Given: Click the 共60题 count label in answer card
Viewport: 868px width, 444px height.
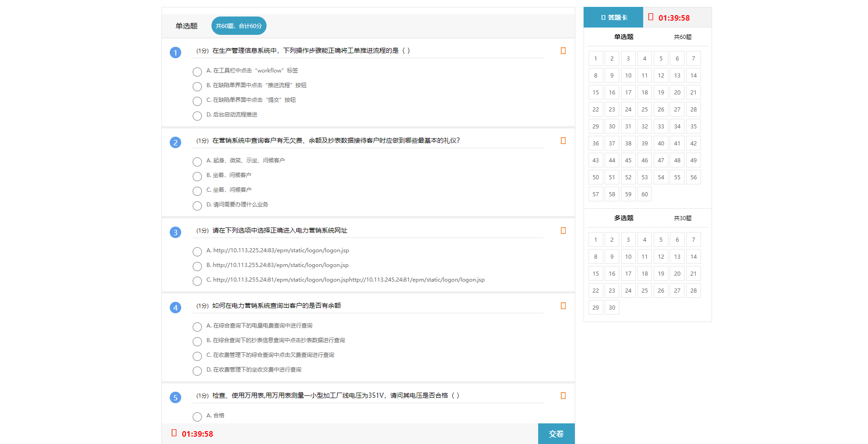Looking at the screenshot, I should [683, 37].
